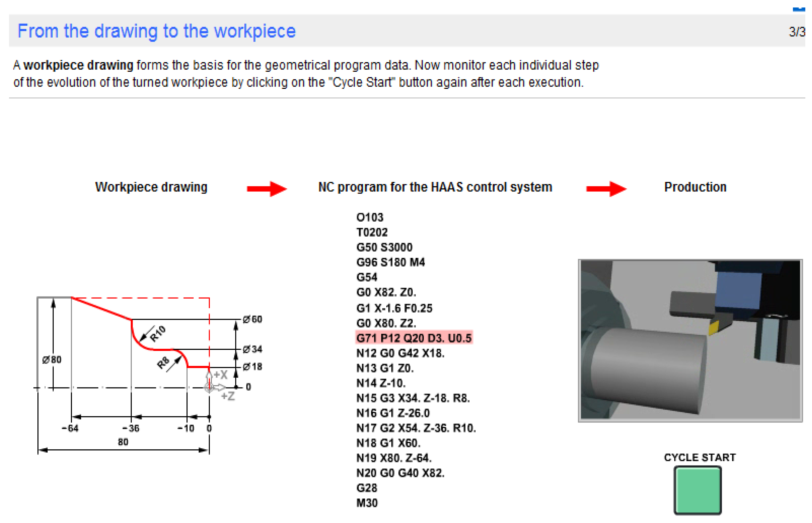Click the 'Workpiece drawing' heading
The height and width of the screenshot is (523, 812).
coord(151,187)
